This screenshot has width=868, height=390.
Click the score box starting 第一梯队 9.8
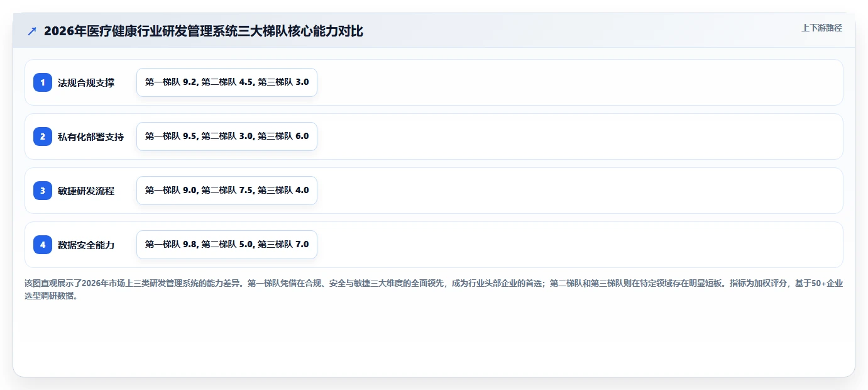227,245
